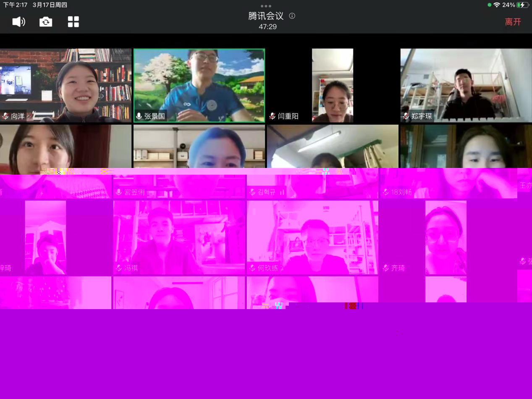Select 闫重阳's video tile
The image size is (532, 399).
333,85
